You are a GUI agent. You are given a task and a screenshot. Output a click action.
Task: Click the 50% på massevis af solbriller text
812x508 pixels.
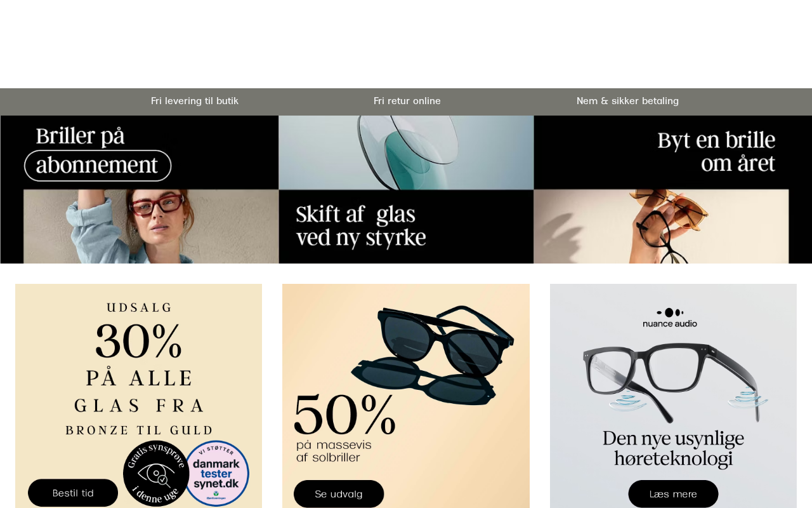345,427
